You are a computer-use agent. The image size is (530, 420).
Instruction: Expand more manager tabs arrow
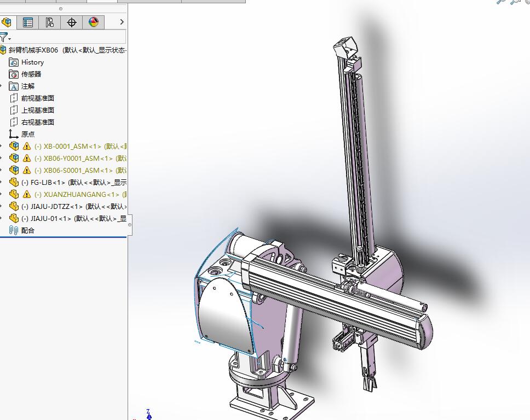(122, 22)
